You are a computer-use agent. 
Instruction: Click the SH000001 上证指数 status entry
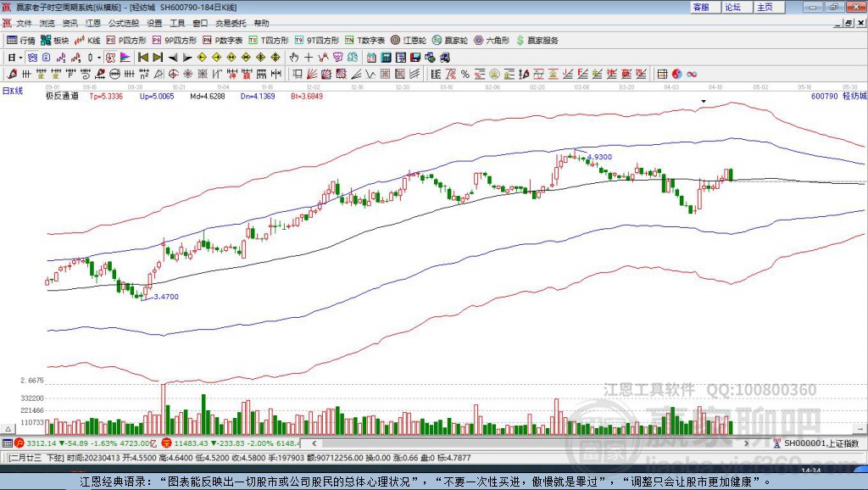(821, 443)
